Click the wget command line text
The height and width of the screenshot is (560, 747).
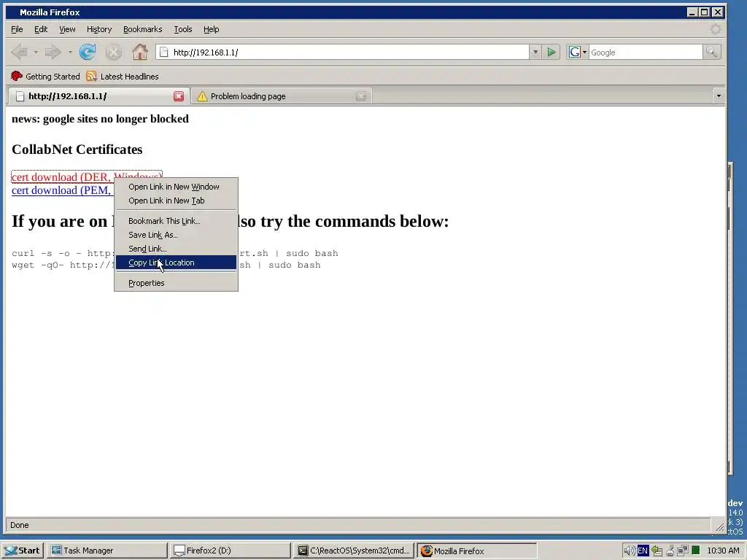166,265
